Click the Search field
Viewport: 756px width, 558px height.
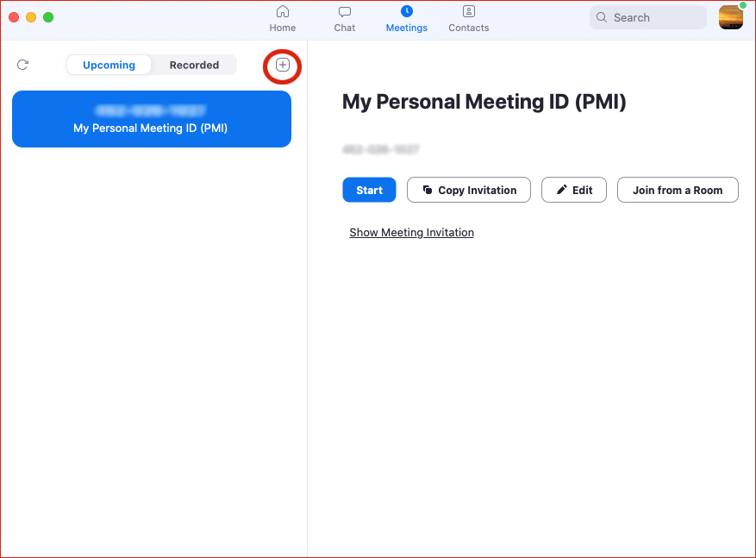(x=648, y=17)
